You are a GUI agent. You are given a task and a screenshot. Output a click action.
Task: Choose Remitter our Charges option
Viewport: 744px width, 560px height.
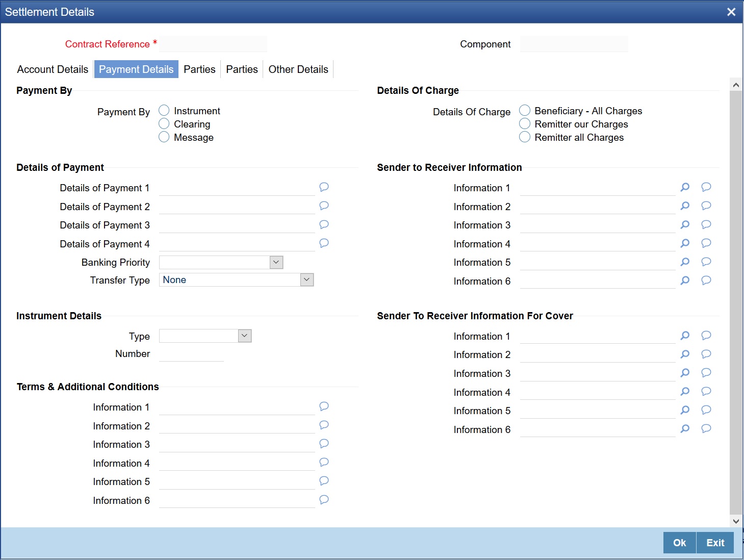coord(525,123)
